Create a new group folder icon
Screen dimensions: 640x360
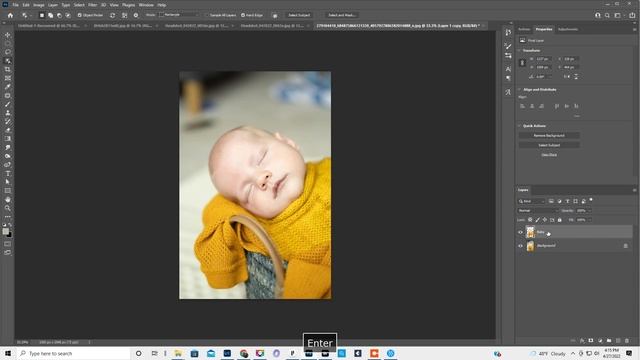pyautogui.click(x=609, y=340)
